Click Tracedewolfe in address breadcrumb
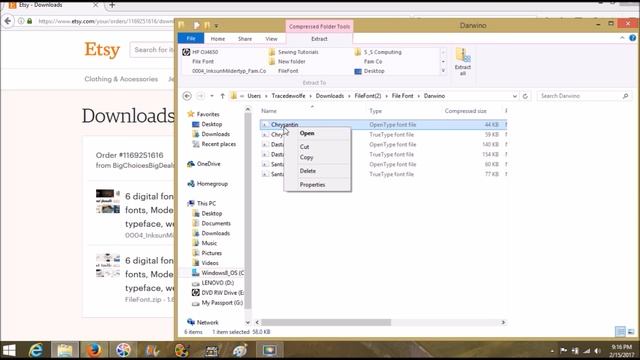Screen dimensions: 640x360 point(288,96)
